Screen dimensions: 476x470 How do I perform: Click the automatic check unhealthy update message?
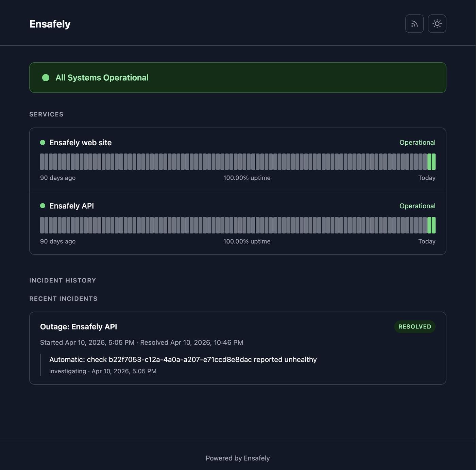tap(183, 360)
